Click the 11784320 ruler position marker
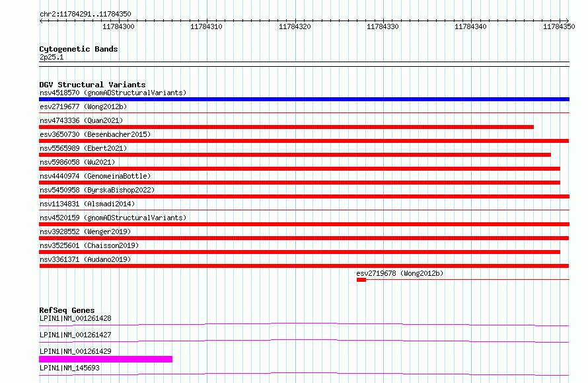Image resolution: width=588 pixels, height=383 pixels. pos(295,26)
